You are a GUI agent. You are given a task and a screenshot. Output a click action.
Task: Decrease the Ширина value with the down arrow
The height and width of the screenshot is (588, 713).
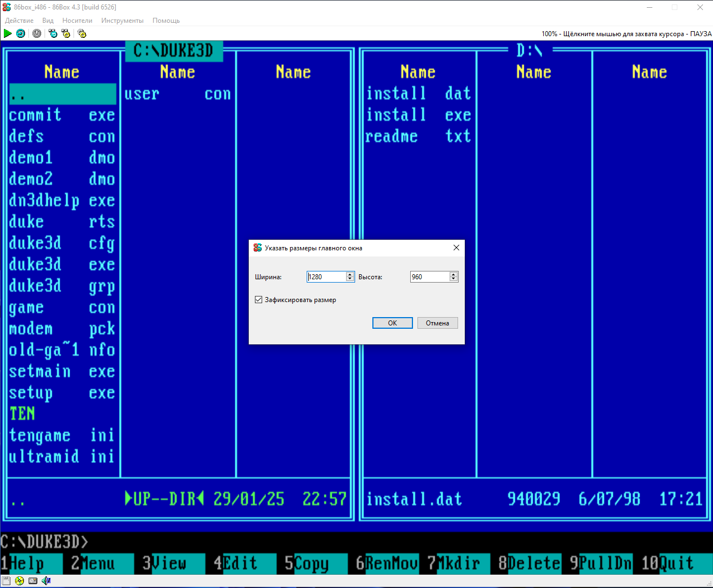click(x=350, y=279)
